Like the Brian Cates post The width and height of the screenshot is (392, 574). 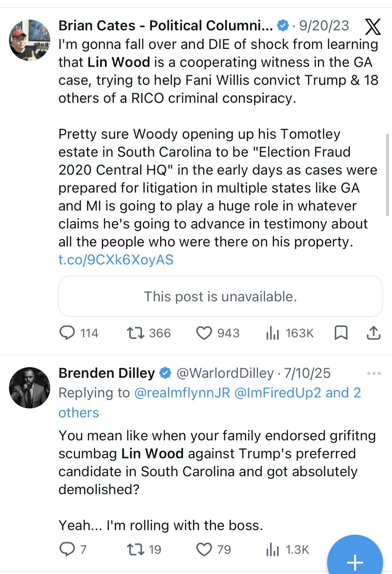(204, 333)
